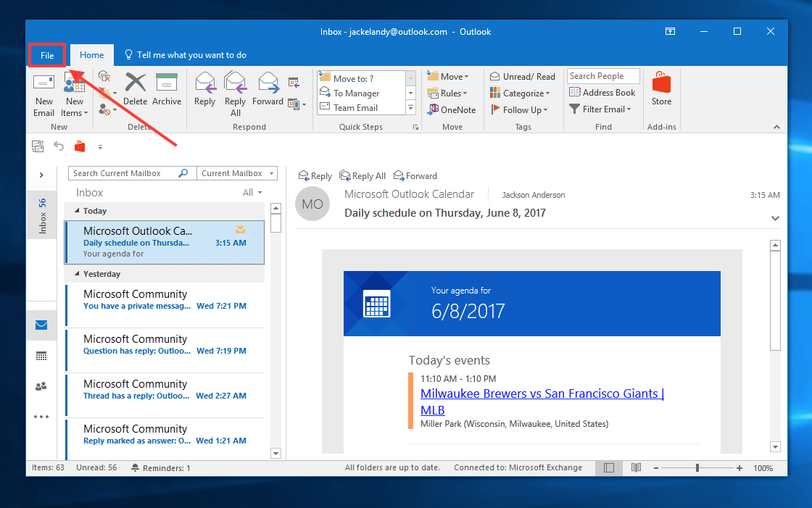Click the zoom in plus button
812x508 pixels.
[739, 467]
